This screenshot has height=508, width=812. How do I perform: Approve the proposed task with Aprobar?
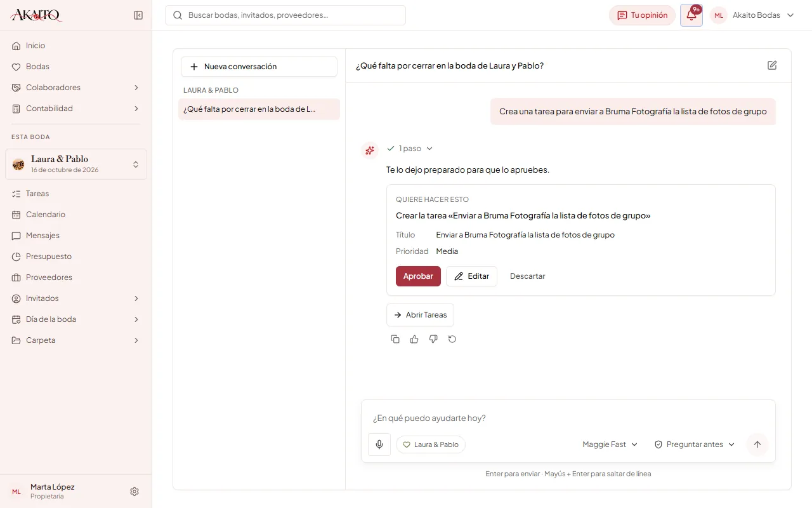418,276
